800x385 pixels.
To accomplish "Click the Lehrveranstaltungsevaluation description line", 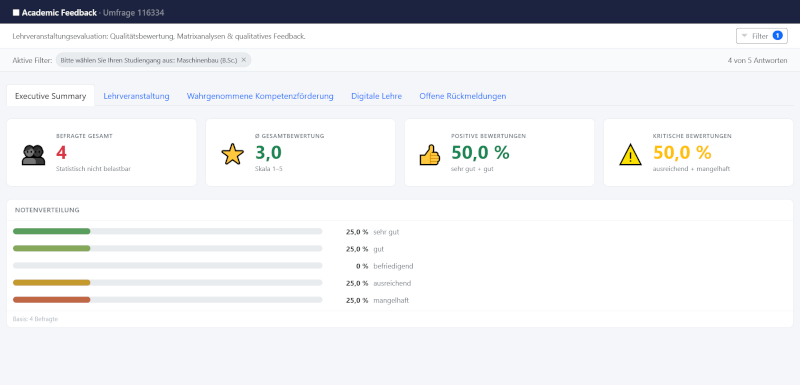I will point(159,36).
